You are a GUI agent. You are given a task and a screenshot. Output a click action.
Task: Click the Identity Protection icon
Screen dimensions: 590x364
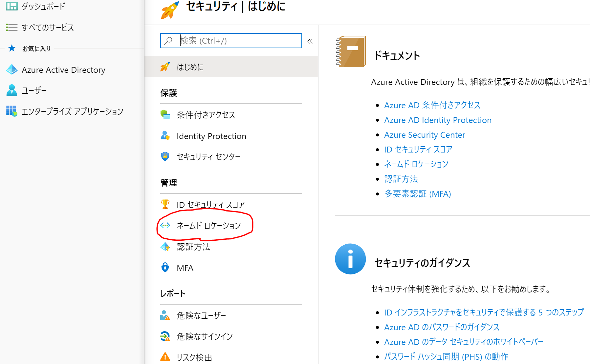[165, 136]
